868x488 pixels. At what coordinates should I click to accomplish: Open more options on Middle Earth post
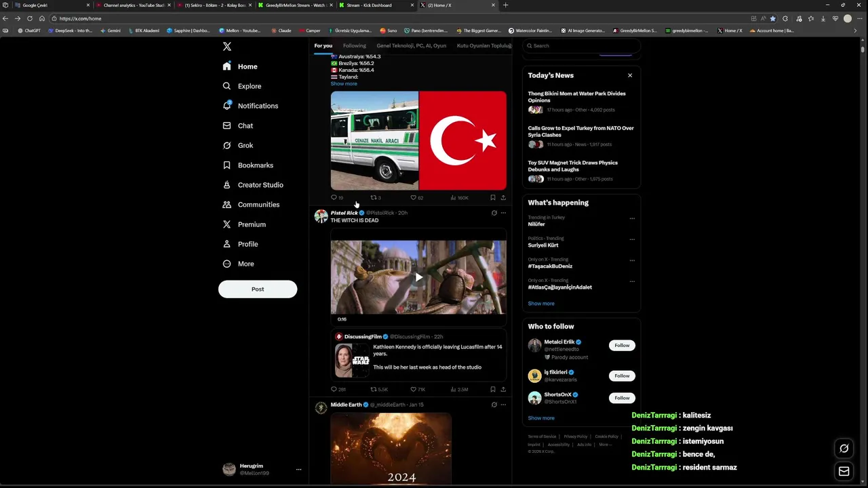503,405
